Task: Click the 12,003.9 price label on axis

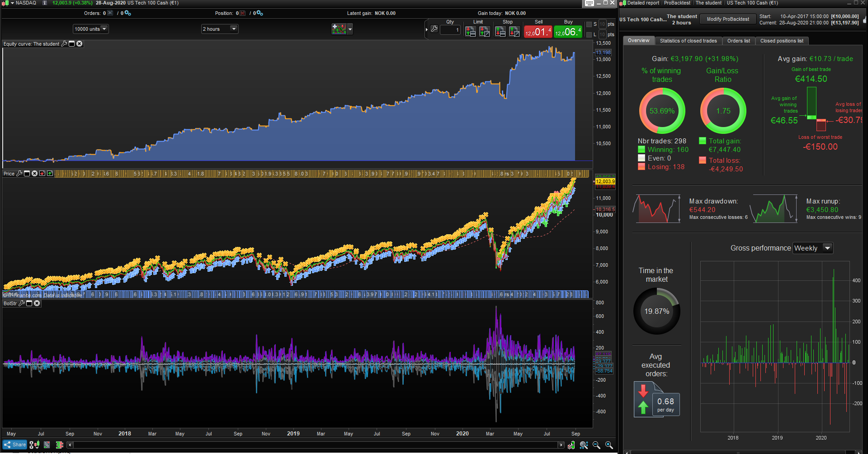Action: click(x=605, y=181)
